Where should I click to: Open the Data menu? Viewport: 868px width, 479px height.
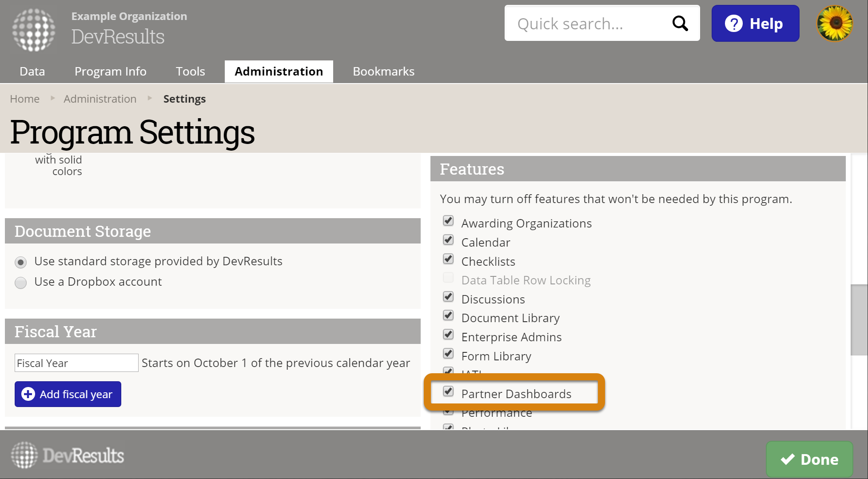32,72
